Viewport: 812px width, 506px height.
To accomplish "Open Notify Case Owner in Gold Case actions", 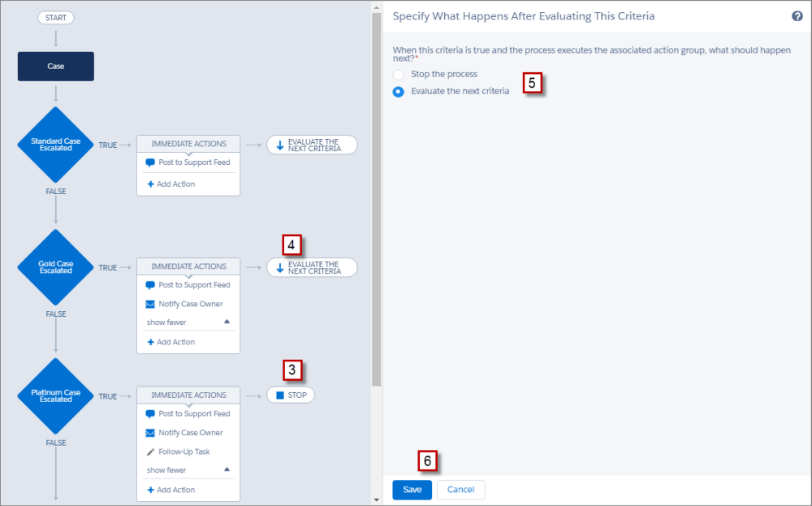I will (x=191, y=304).
